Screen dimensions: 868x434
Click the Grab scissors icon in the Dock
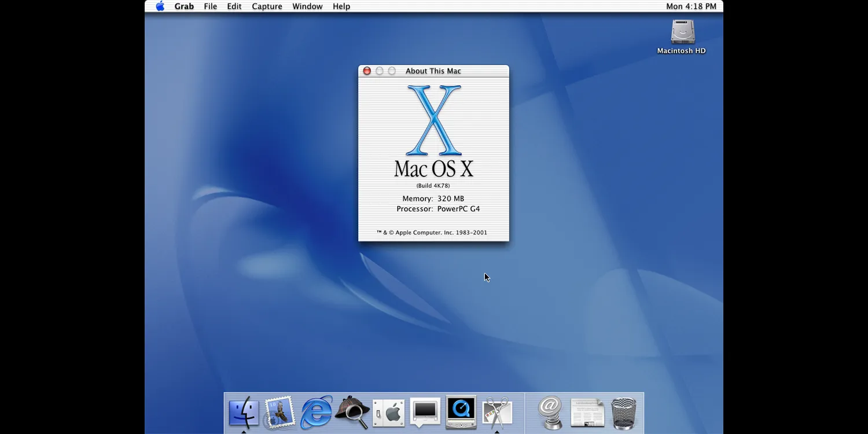click(497, 413)
